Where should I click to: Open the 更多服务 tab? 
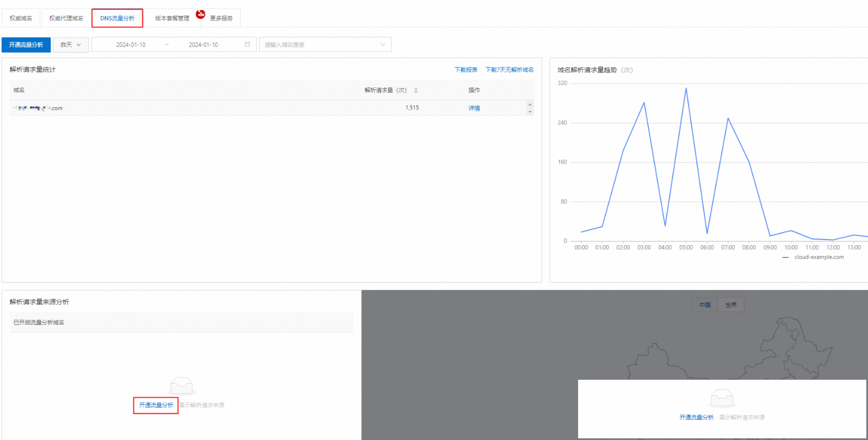[x=221, y=18]
